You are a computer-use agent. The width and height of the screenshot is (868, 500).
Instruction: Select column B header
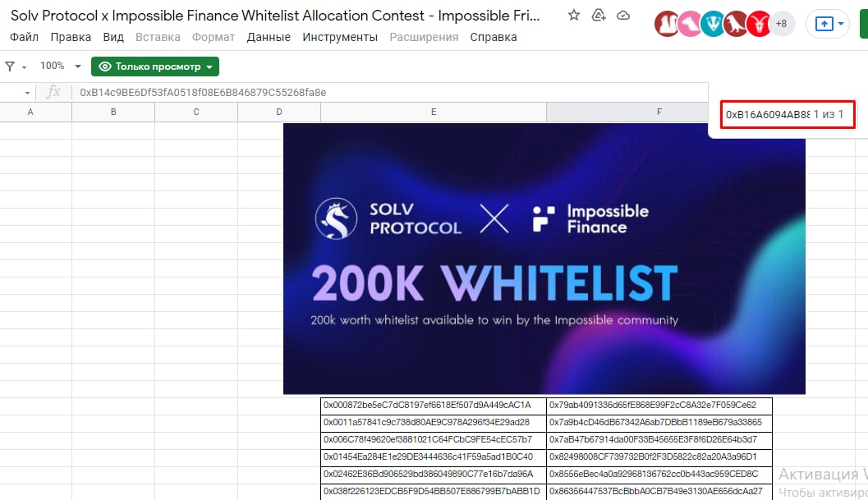113,112
